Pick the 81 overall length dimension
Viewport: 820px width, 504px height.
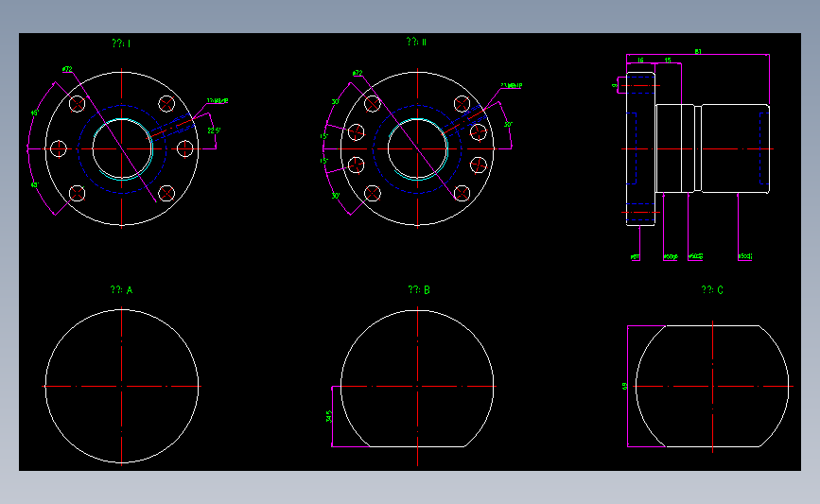tap(698, 51)
